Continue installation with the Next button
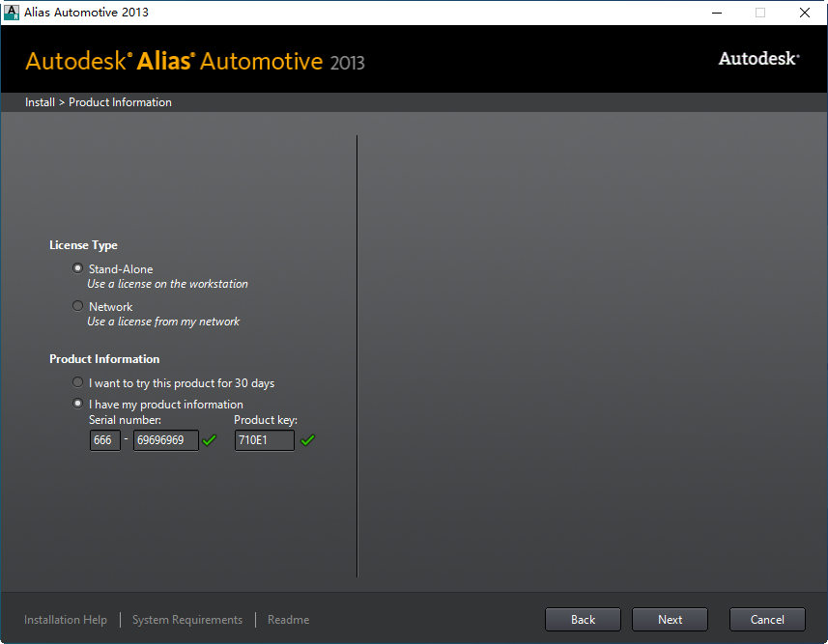Viewport: 828px width, 644px height. [x=671, y=620]
